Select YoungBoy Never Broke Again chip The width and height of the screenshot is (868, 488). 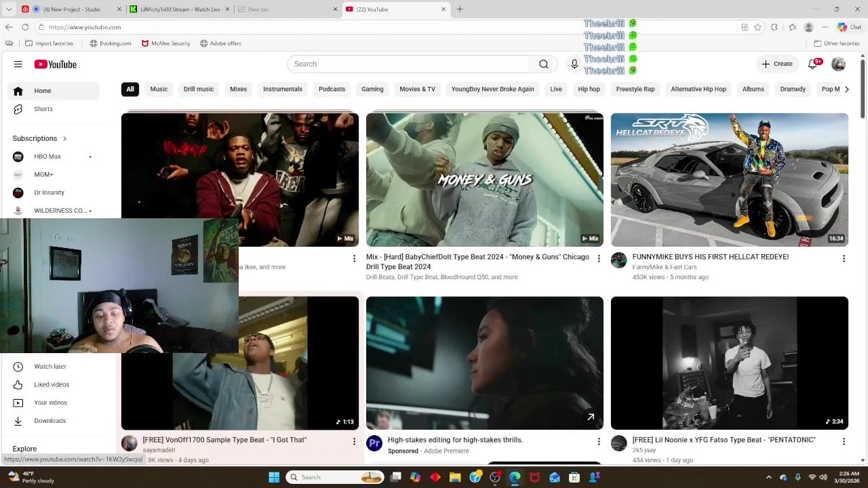[493, 89]
